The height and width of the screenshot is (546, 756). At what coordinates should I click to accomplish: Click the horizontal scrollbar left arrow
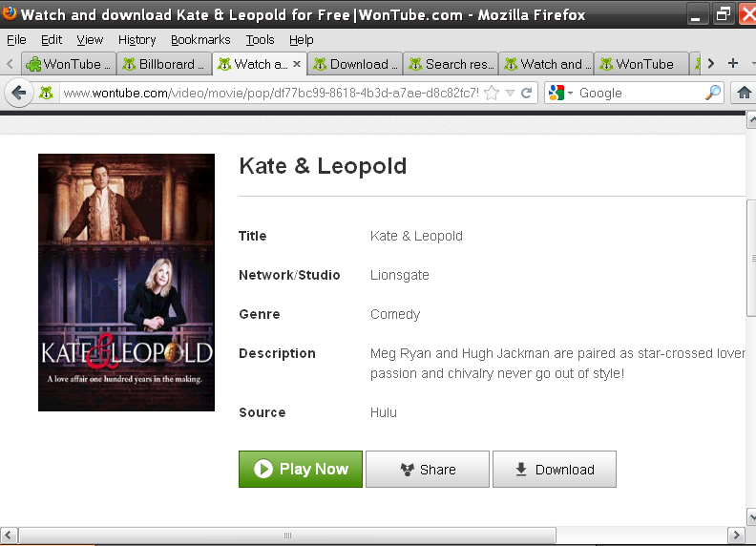tap(9, 535)
